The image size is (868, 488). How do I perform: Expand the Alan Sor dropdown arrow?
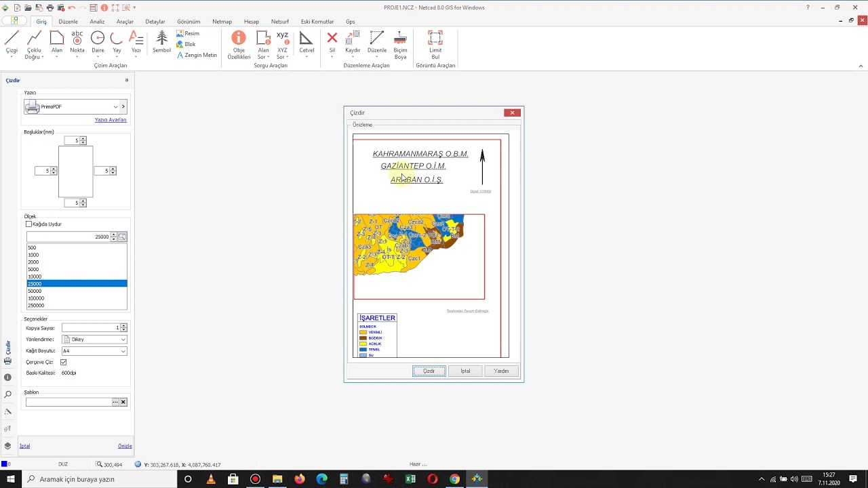269,58
